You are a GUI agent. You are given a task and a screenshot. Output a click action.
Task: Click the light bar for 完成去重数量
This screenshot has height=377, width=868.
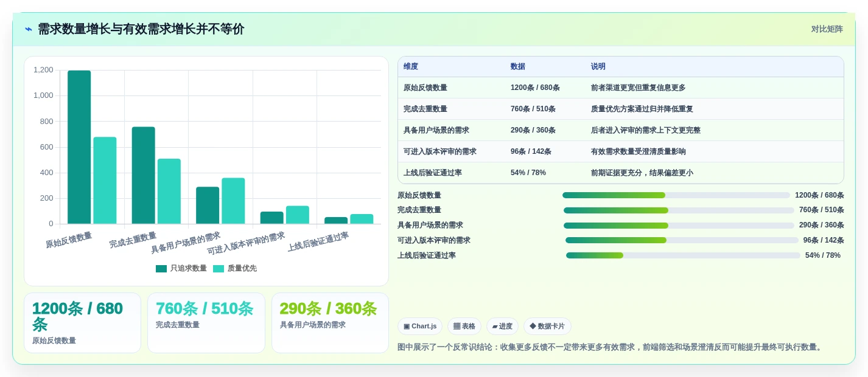169,192
